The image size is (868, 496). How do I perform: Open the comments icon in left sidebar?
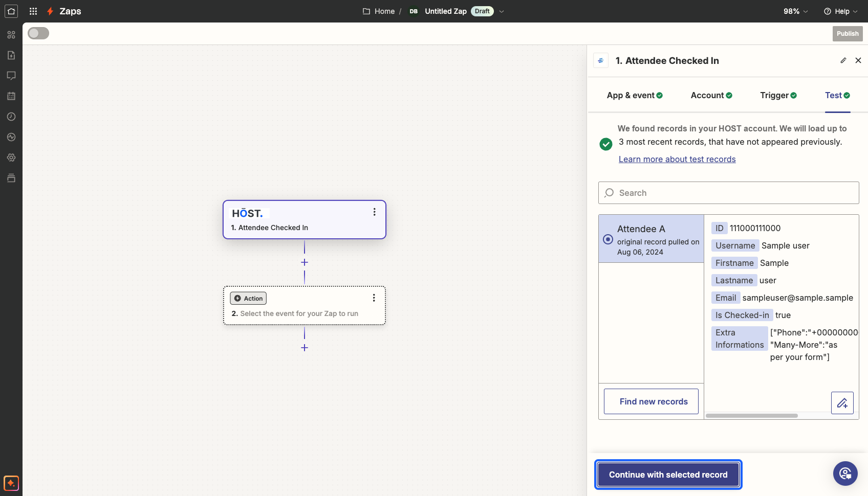(11, 76)
